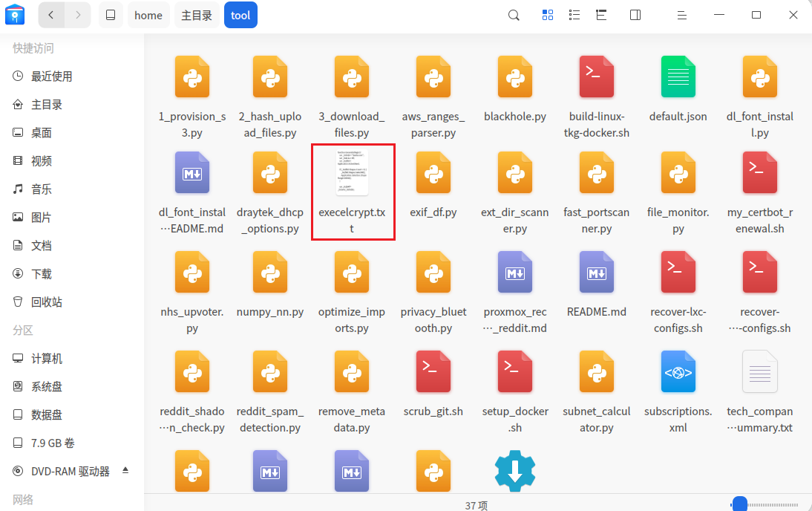Open 最近使用 in the sidebar
This screenshot has height=511, width=812.
pos(51,77)
